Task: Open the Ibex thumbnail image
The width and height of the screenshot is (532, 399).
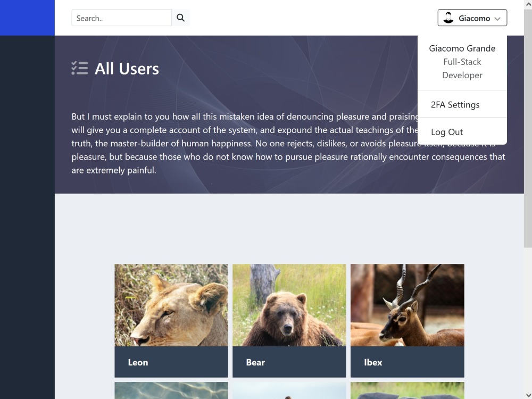Action: tap(408, 305)
